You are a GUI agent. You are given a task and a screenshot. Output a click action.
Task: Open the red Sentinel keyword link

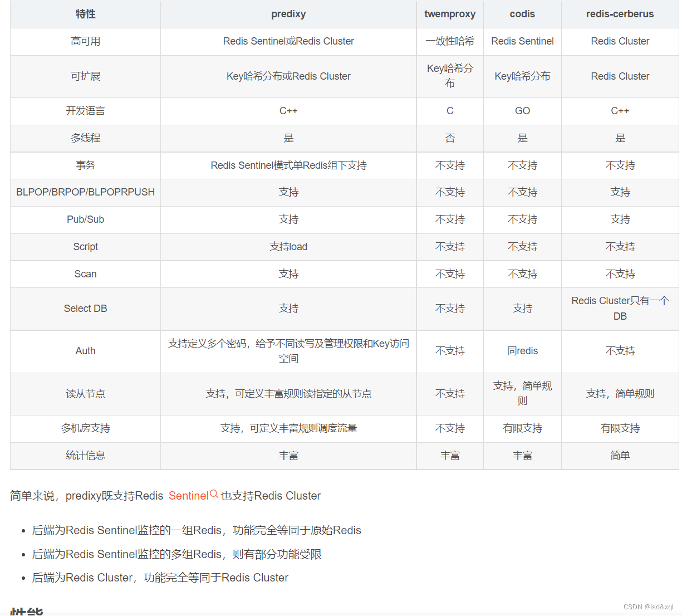pos(188,496)
